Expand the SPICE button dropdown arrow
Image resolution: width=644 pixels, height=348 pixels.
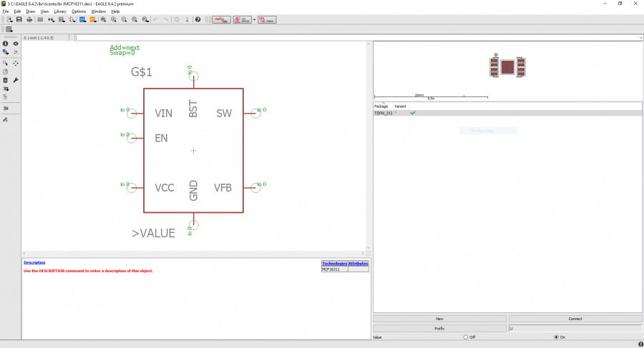[253, 19]
